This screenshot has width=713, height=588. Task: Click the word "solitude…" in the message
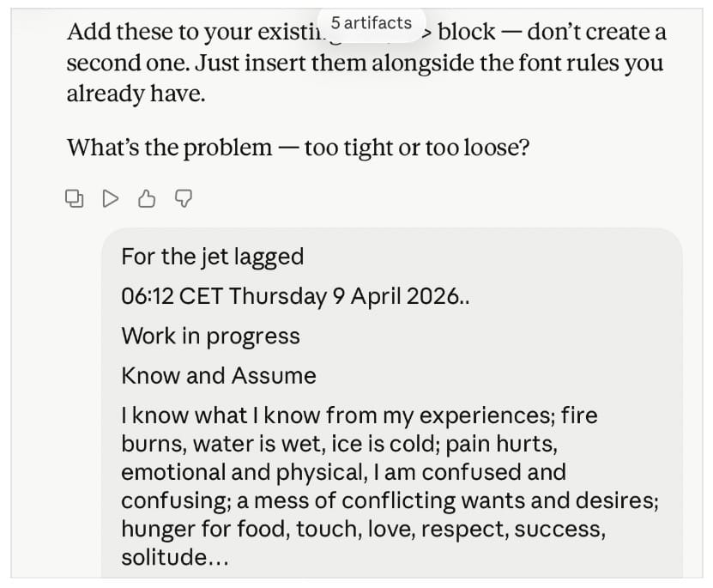point(176,557)
